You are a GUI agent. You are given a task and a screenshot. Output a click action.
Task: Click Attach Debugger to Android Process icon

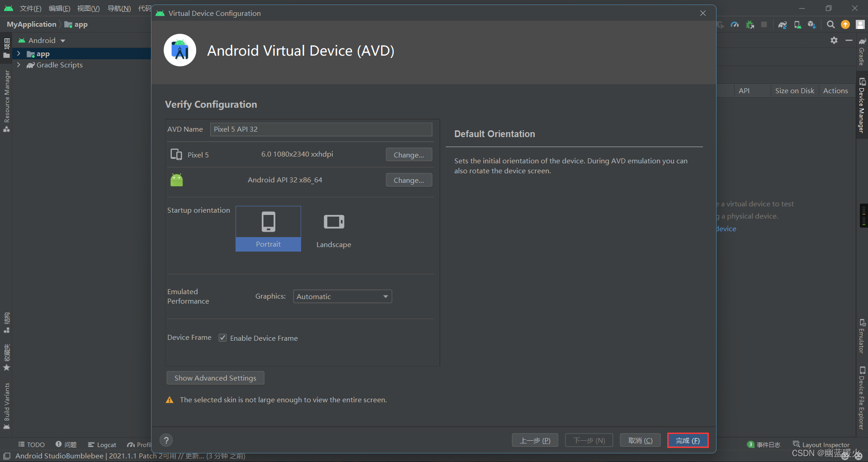click(750, 24)
